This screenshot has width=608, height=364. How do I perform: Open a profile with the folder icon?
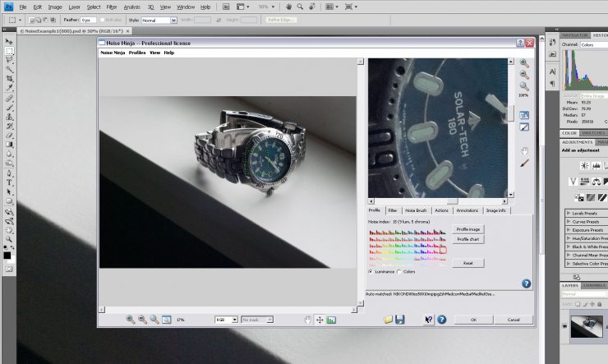click(x=388, y=320)
